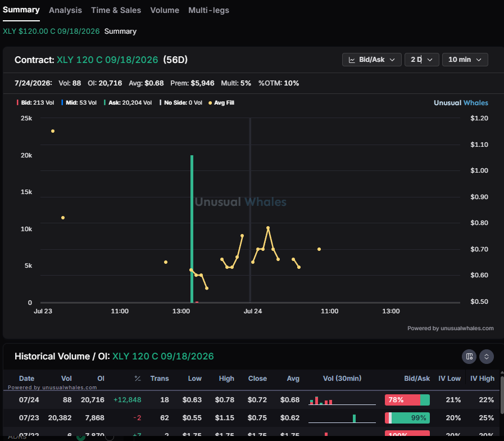Screen dimensions: 504x441
Task: Sort table by Close column
Action: pos(257,379)
